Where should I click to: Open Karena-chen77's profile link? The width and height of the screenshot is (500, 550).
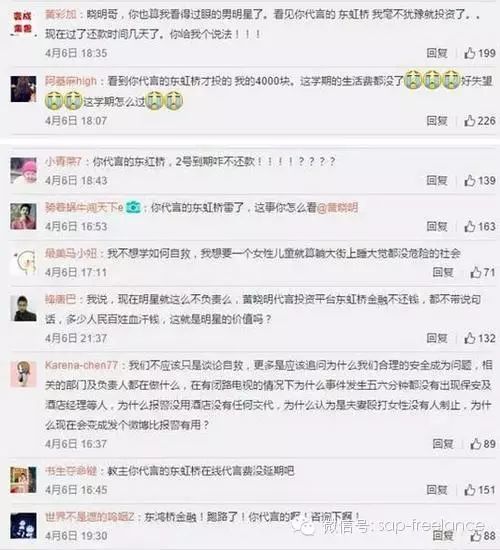pyautogui.click(x=81, y=365)
